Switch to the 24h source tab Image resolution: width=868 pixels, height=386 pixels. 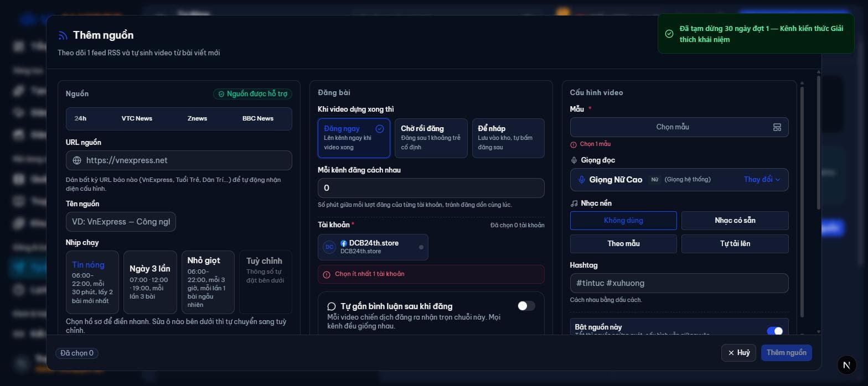pos(80,118)
